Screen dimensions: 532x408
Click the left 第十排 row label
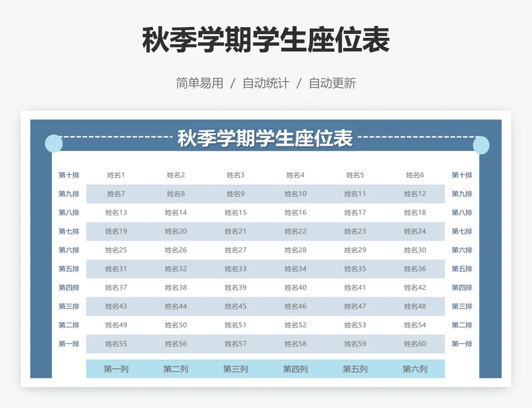tap(69, 175)
